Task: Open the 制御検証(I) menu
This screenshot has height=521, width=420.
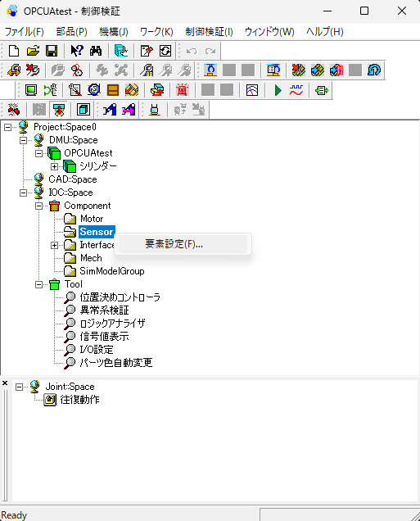Action: [209, 32]
